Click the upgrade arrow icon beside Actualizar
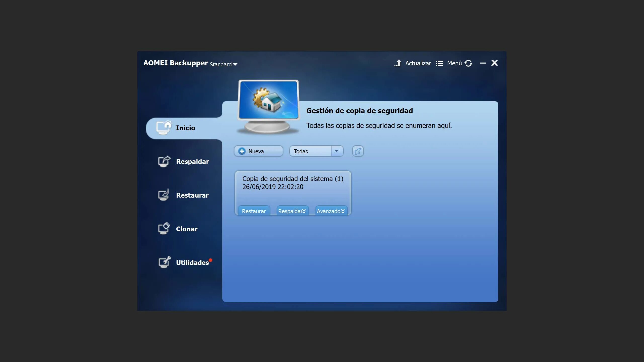The image size is (644, 362). 398,63
